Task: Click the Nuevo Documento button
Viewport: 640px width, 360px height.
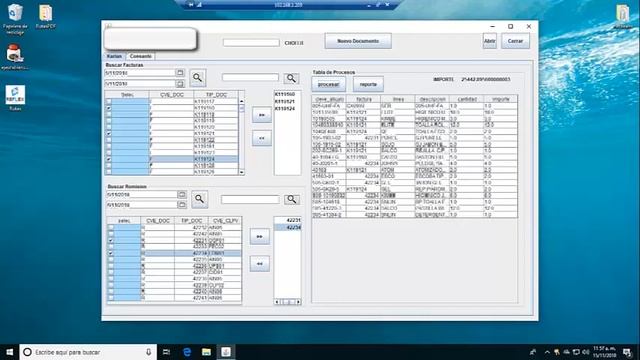Action: [358, 41]
